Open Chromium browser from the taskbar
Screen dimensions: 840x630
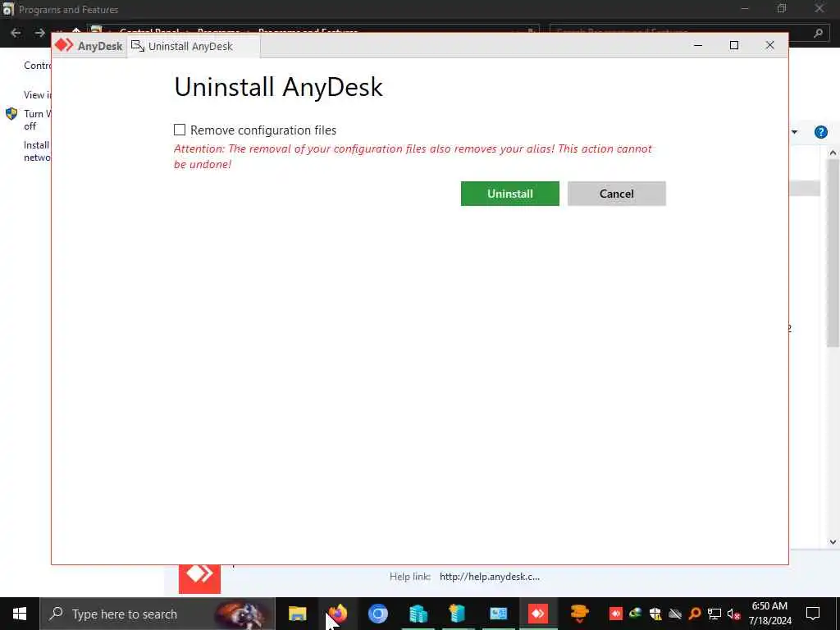point(377,614)
